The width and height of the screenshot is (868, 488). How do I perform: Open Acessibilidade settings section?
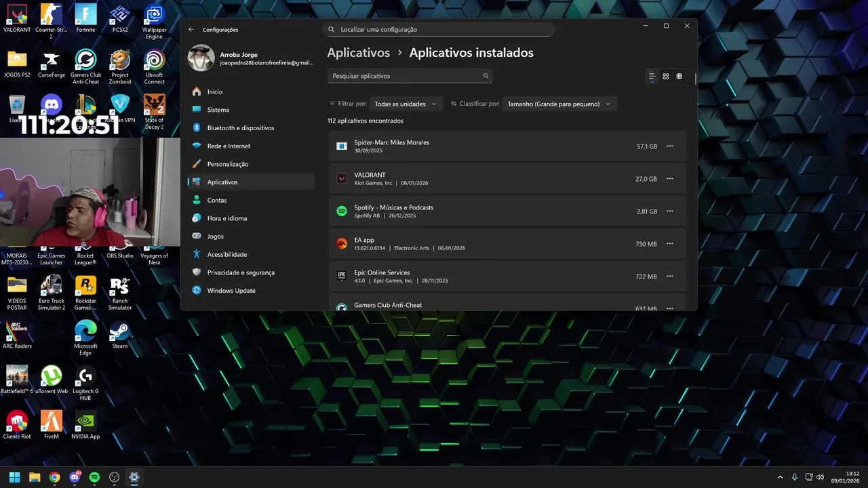point(250,254)
